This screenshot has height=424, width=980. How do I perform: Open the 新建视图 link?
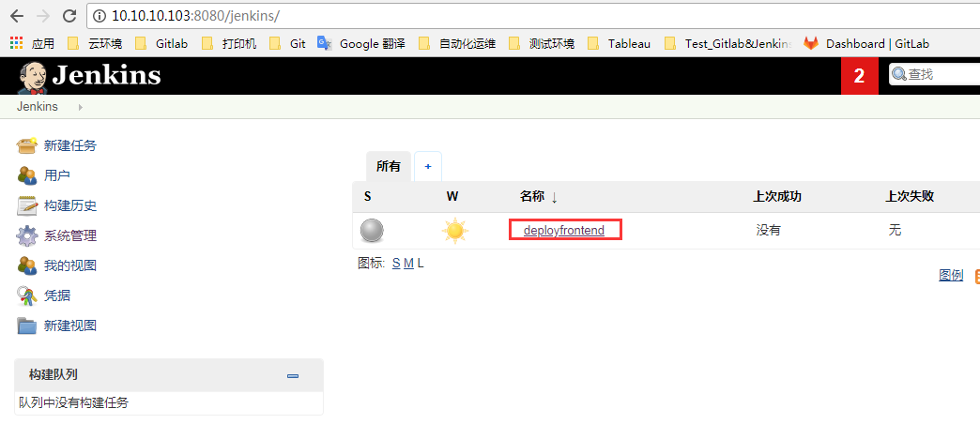coord(70,326)
